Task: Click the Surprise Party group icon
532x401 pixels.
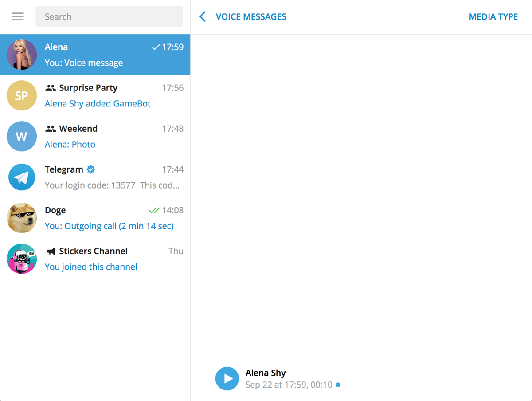Action: pyautogui.click(x=51, y=88)
